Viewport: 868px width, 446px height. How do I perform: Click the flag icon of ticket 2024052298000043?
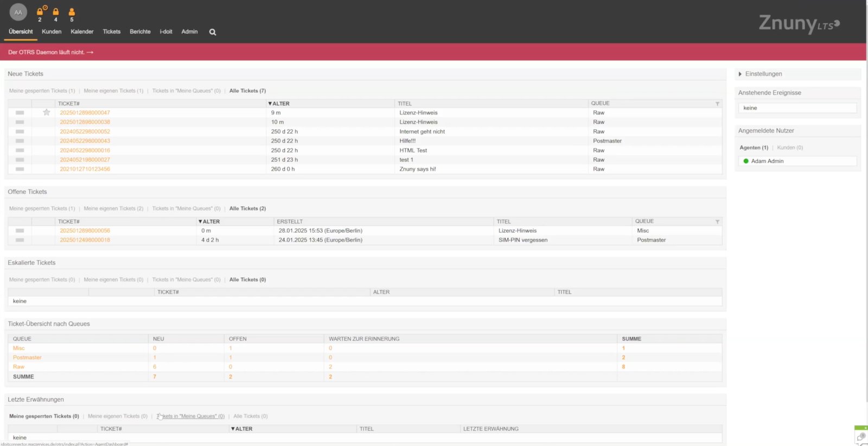[x=20, y=141]
